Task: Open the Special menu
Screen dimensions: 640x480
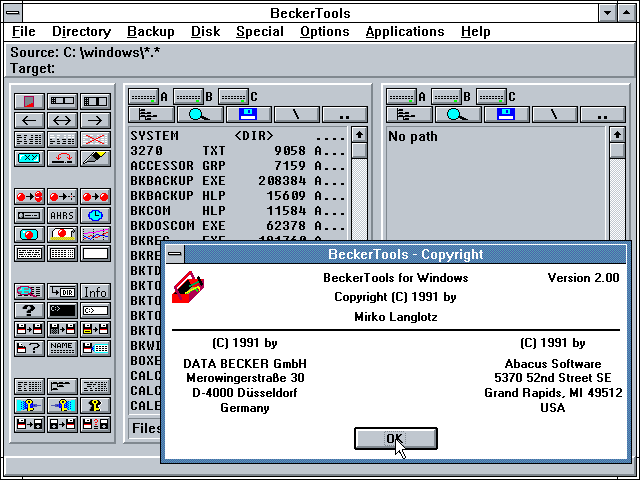Action: click(x=260, y=32)
